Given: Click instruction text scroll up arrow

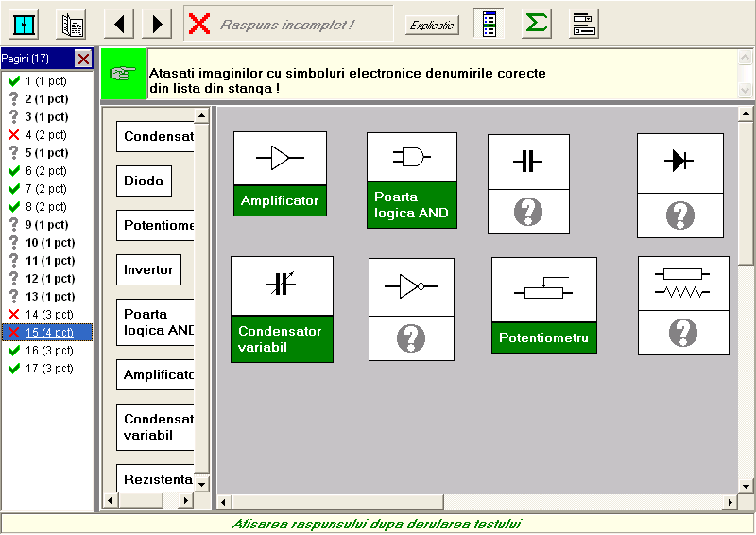Looking at the screenshot, I should point(745,58).
